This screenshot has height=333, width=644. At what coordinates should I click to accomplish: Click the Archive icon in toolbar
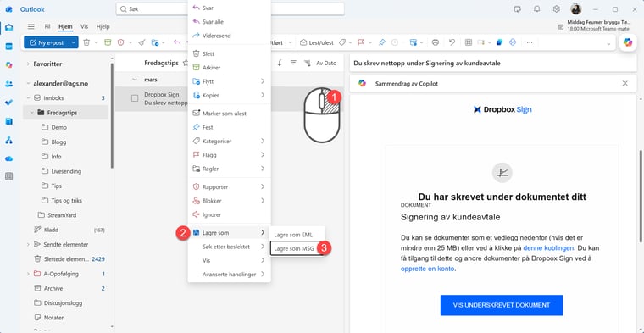[108, 42]
